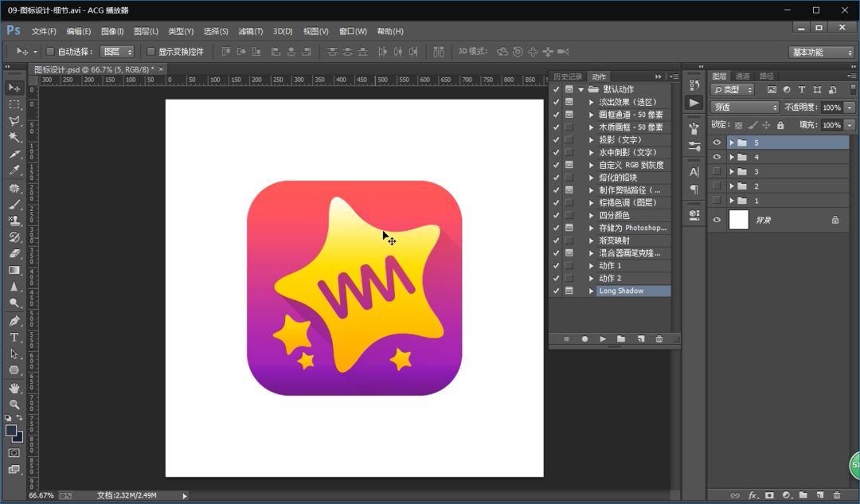Open the 基本功能 workspace switcher
The image size is (860, 504).
click(821, 53)
